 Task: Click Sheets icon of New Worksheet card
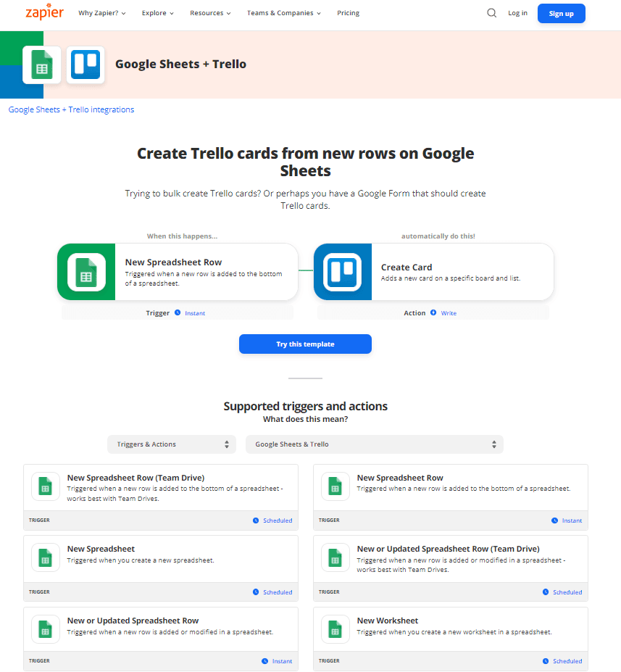pos(335,629)
